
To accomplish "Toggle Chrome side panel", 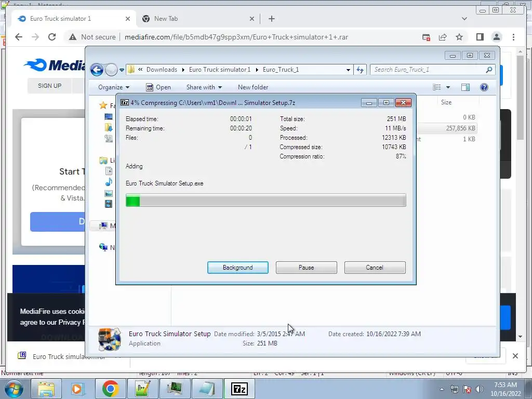I will point(480,37).
